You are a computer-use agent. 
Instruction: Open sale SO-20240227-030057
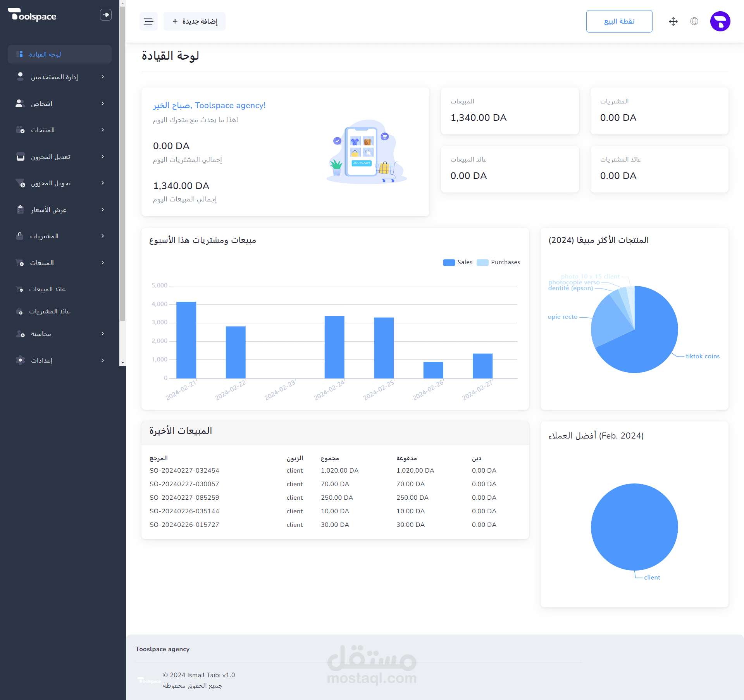pos(184,484)
